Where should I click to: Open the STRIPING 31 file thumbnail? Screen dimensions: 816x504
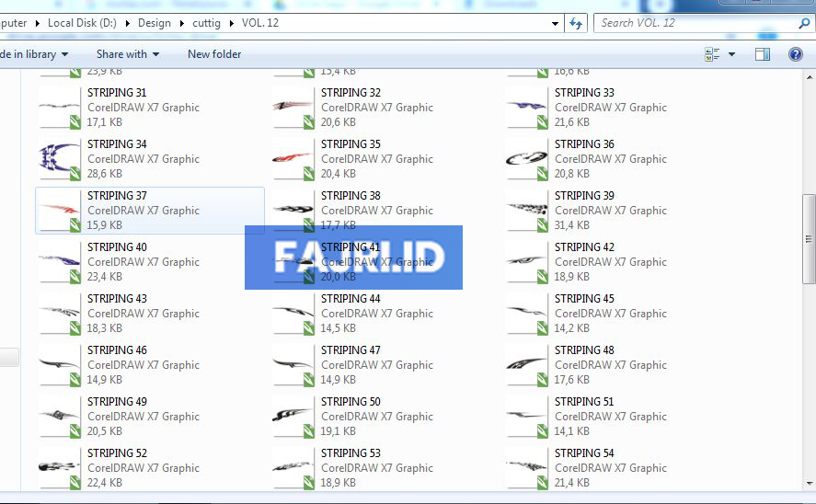click(60, 108)
